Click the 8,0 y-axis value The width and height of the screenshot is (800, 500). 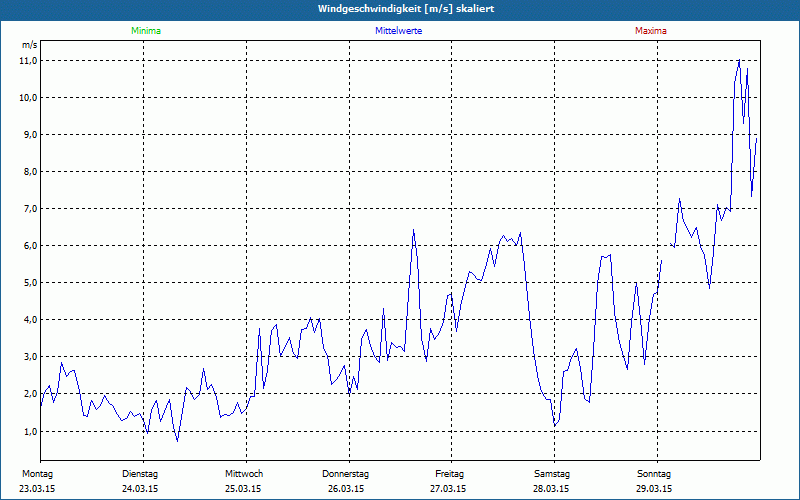(30, 171)
